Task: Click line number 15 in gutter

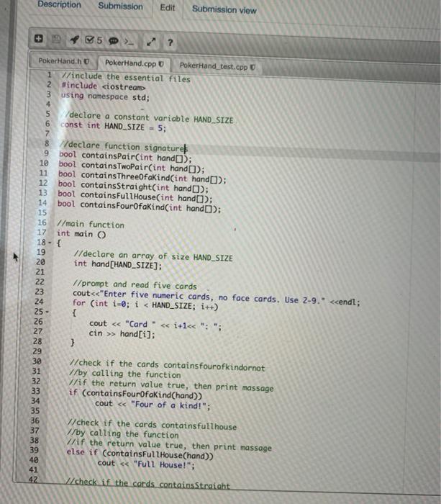Action: (42, 212)
